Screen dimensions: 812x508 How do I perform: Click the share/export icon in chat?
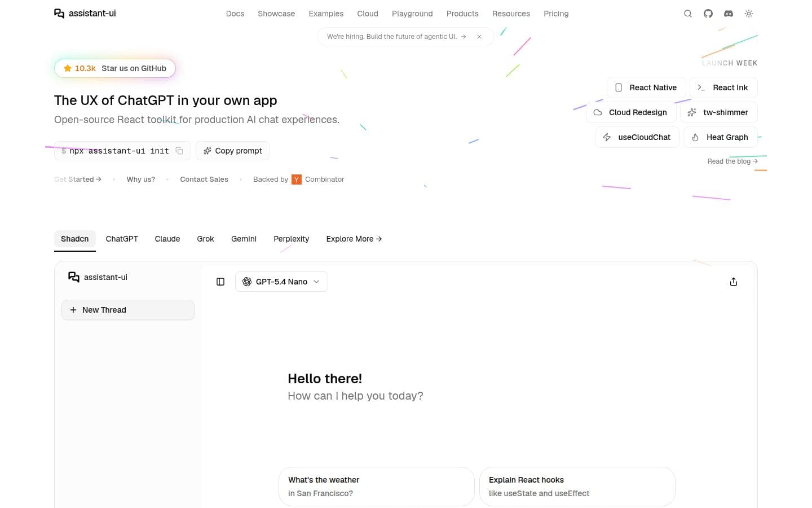pyautogui.click(x=734, y=282)
